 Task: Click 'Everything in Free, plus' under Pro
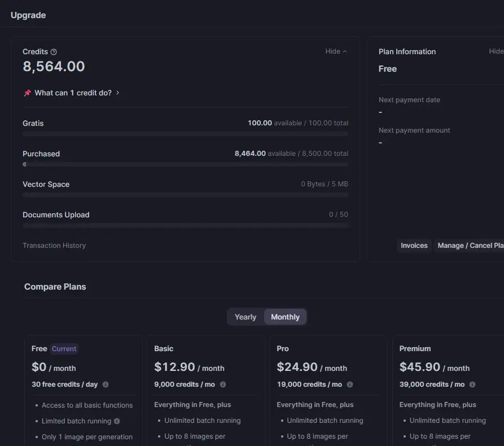point(315,405)
